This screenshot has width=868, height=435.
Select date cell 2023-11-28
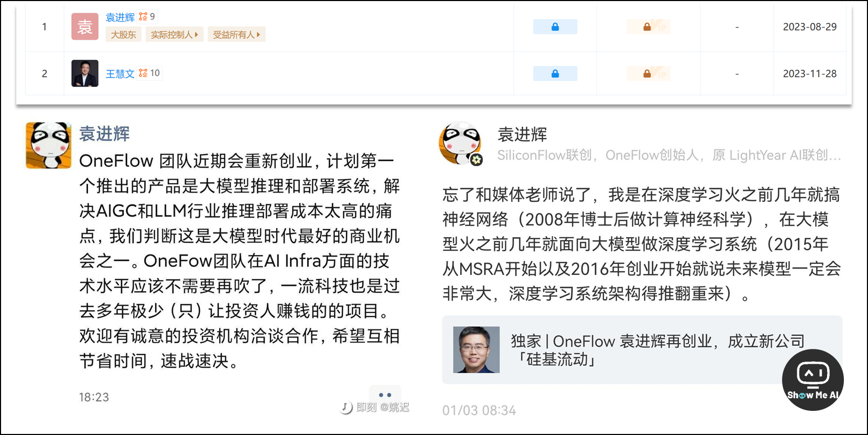809,74
